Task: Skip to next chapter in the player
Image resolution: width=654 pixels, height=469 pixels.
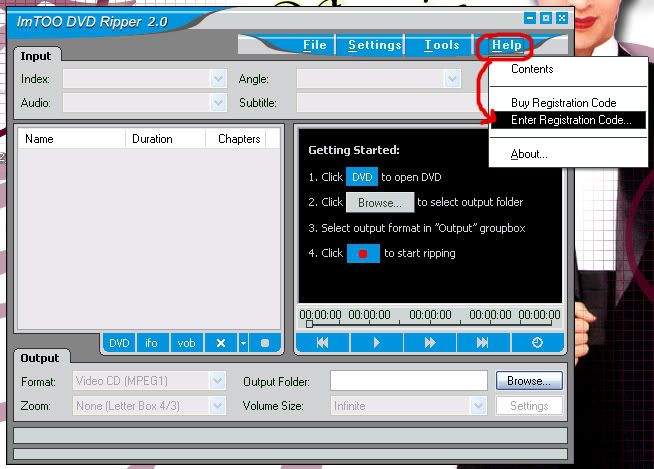Action: pyautogui.click(x=483, y=343)
